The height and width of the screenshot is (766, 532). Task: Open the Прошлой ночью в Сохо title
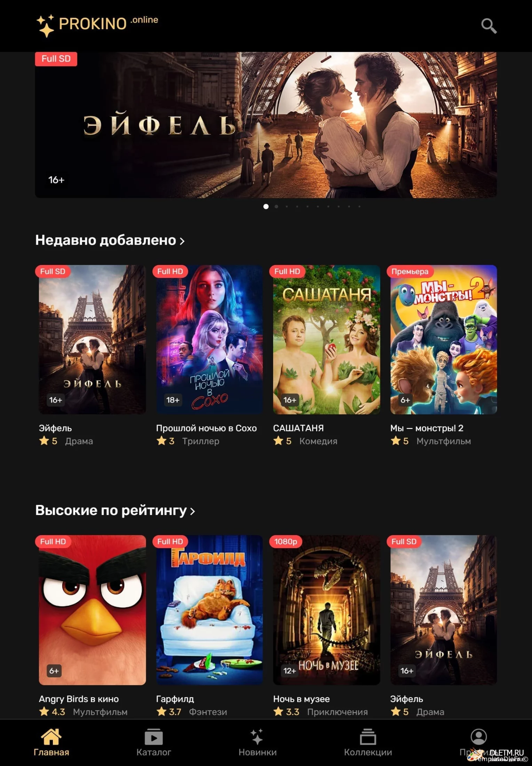pos(206,428)
